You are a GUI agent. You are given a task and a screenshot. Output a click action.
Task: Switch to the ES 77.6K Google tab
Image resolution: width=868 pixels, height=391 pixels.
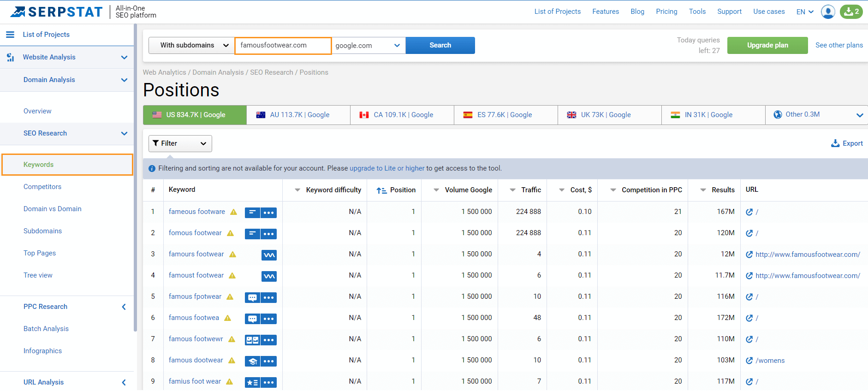506,115
